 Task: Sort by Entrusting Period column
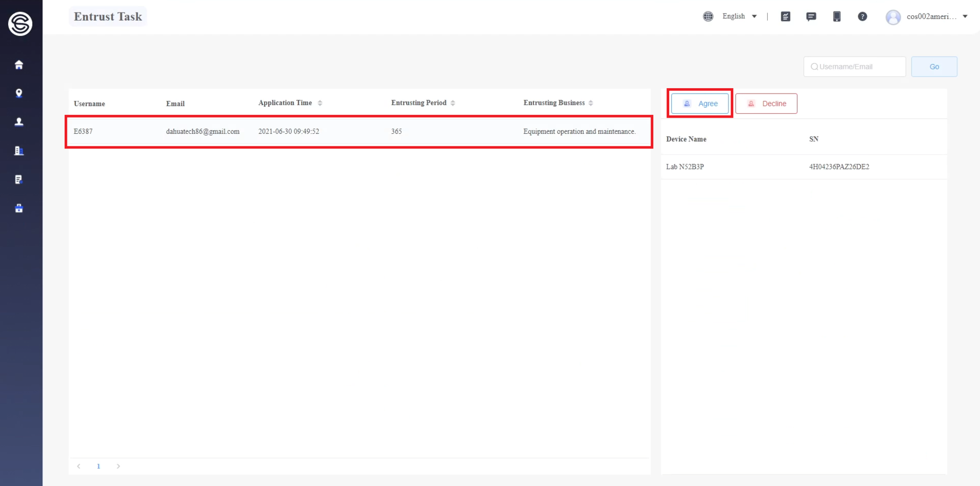[x=452, y=103]
